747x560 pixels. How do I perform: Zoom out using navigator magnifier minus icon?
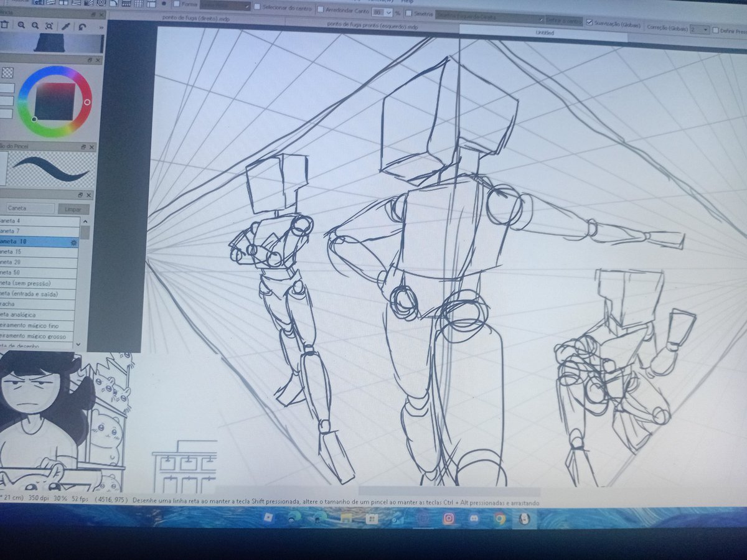point(35,26)
